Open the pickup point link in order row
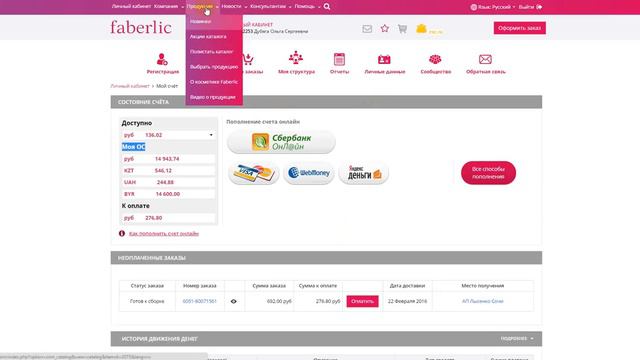Image resolution: width=640 pixels, height=360 pixels. (x=482, y=301)
